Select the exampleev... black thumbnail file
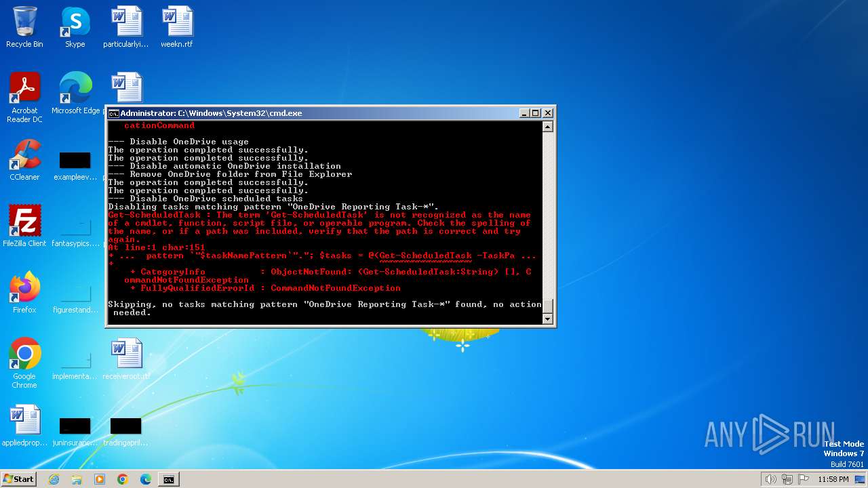 click(x=75, y=166)
